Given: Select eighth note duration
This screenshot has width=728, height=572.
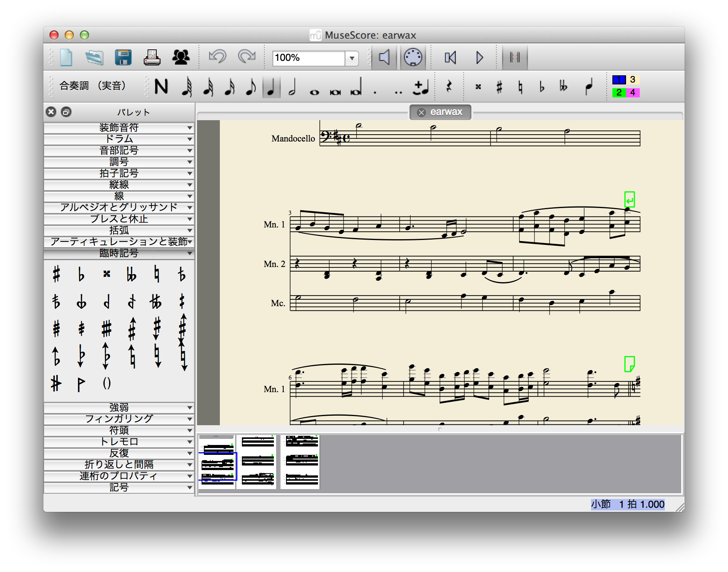Looking at the screenshot, I should (x=251, y=87).
